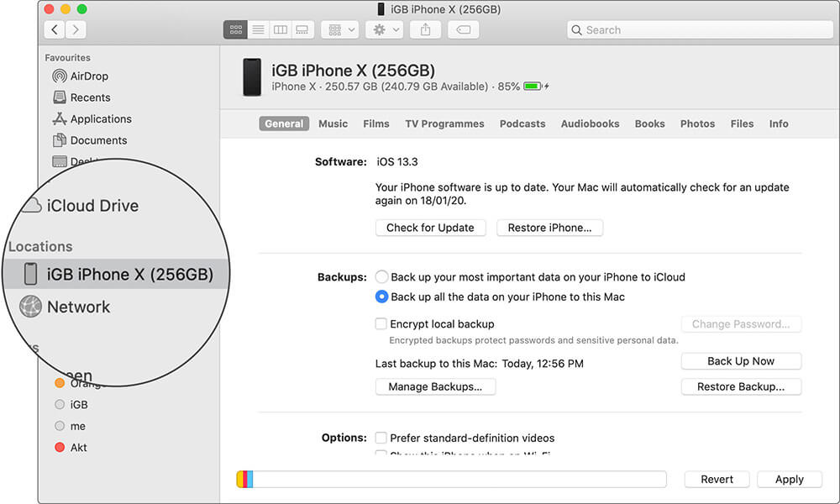Open the General tab

click(284, 123)
